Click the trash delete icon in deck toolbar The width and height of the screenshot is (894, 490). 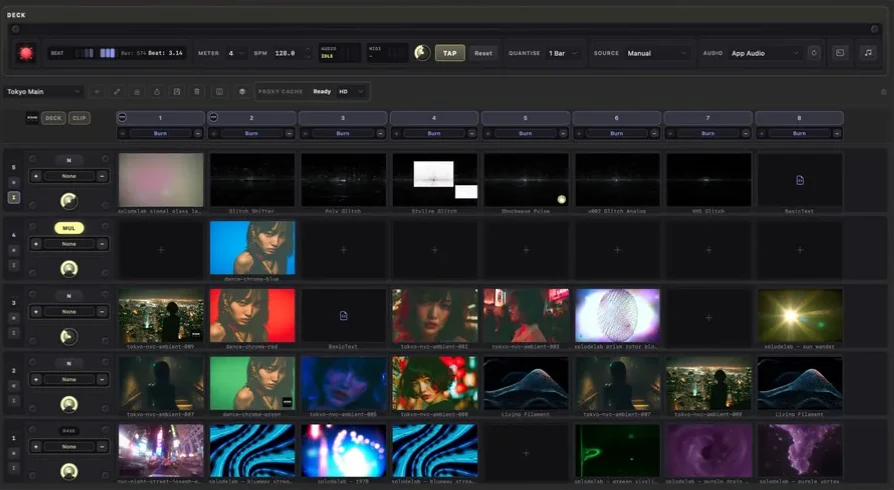[197, 91]
